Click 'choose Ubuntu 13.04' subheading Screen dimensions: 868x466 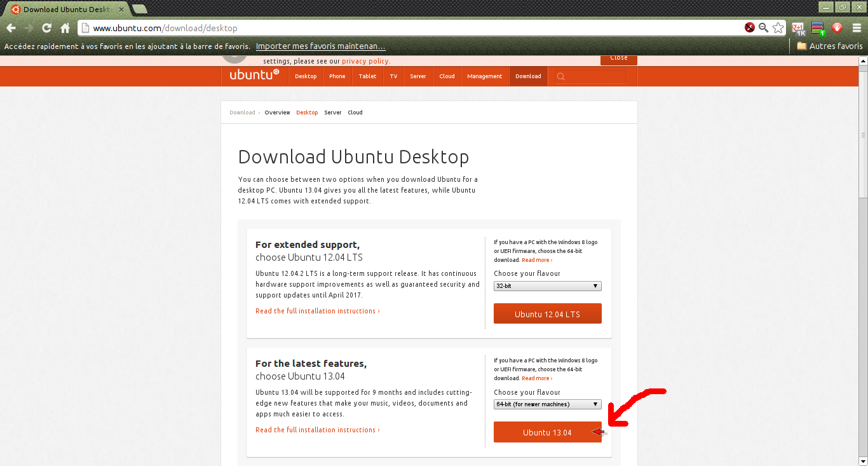point(300,376)
